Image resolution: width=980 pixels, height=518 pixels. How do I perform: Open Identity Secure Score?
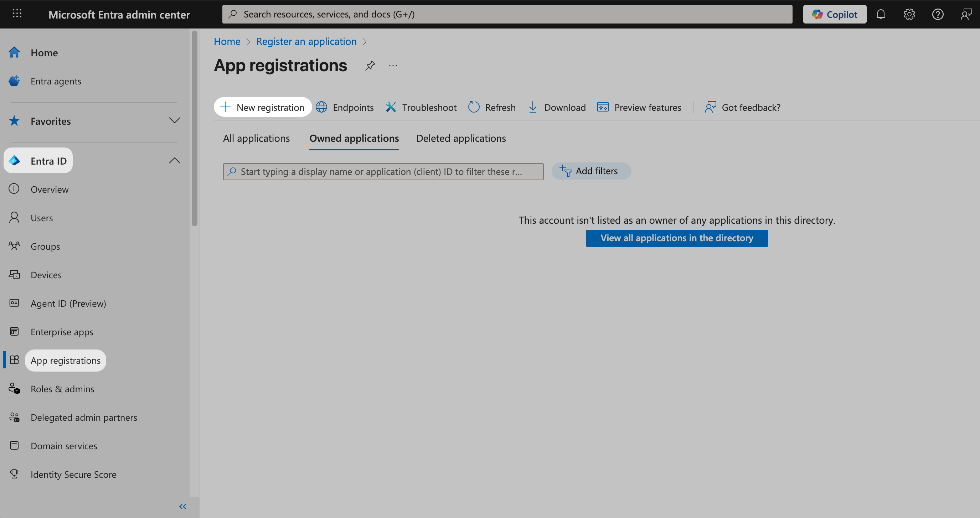73,475
